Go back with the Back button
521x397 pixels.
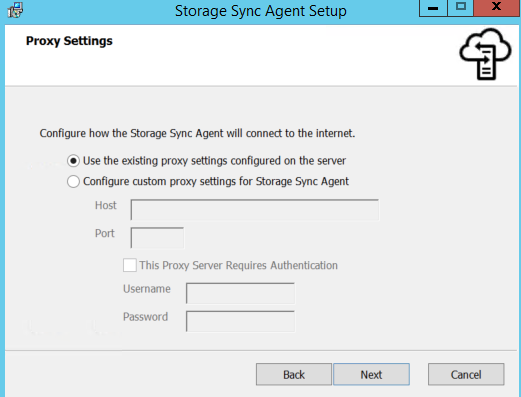(x=294, y=374)
